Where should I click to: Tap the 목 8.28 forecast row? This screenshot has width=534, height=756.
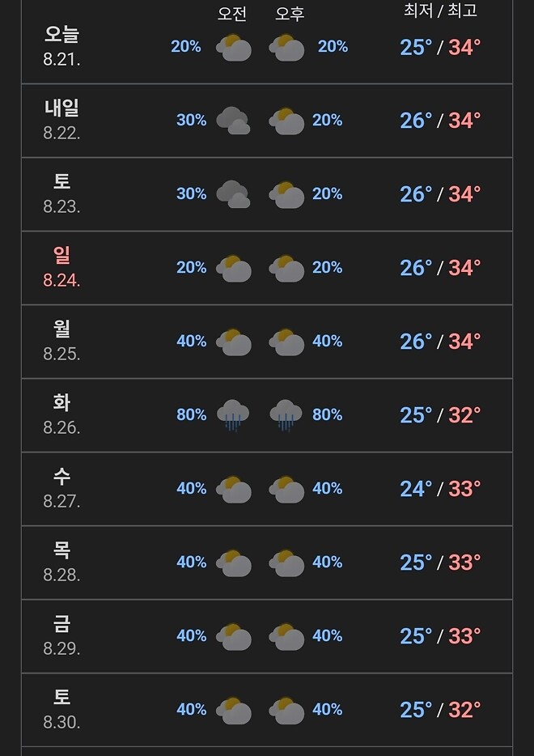coord(267,562)
